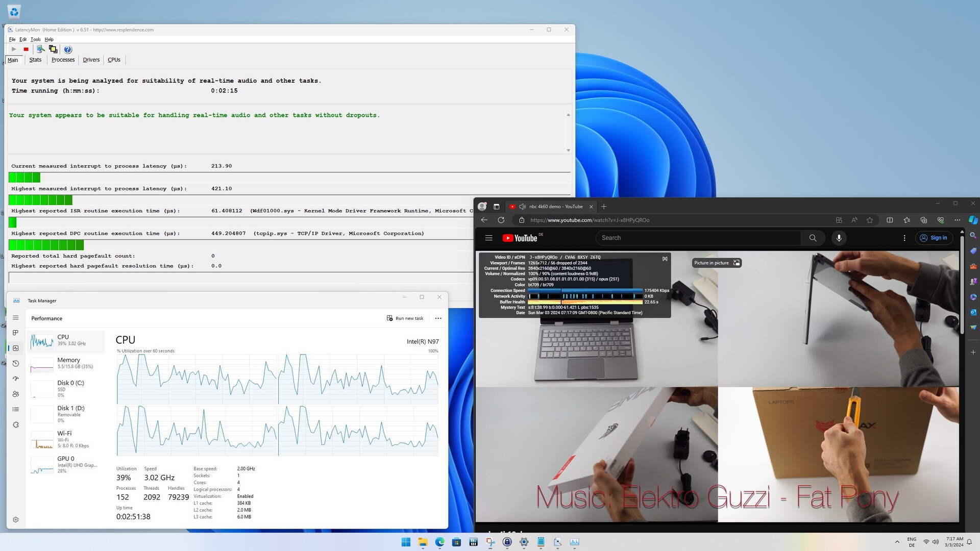Image resolution: width=980 pixels, height=551 pixels.
Task: Mute the YouTube tab audio icon
Action: (x=522, y=207)
